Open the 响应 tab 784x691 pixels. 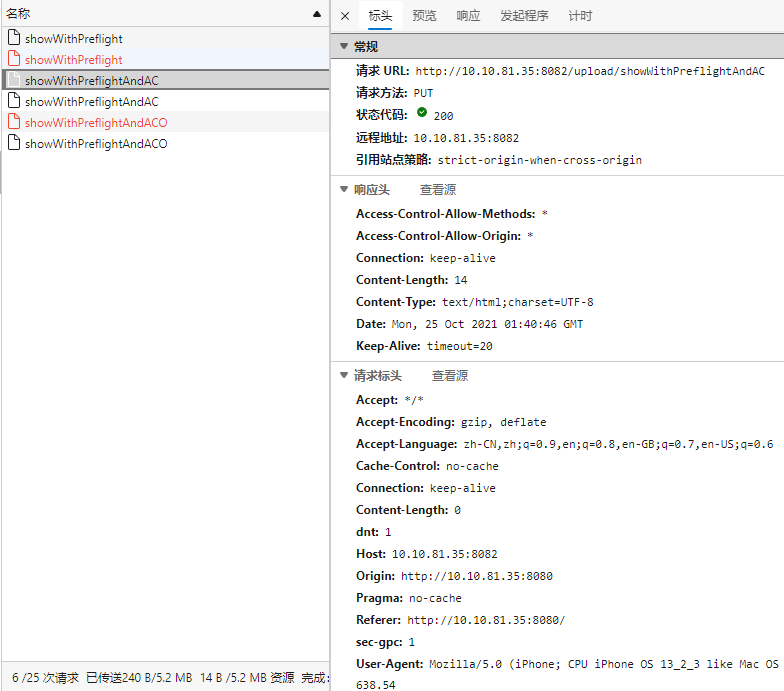[x=468, y=16]
